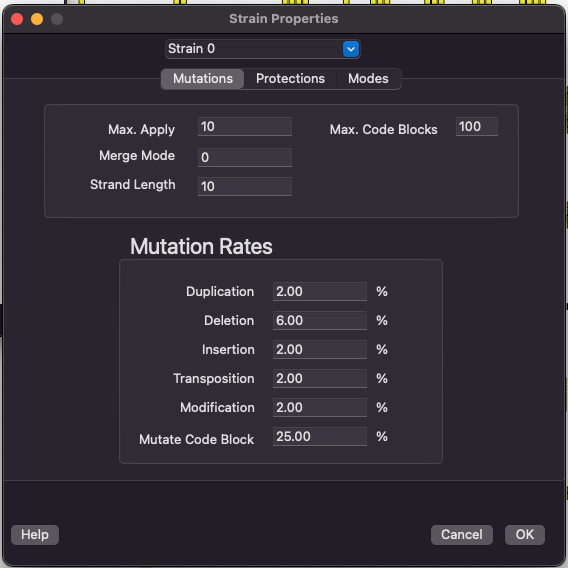Click the Deletion rate field
Viewport: 568px width, 568px height.
320,321
